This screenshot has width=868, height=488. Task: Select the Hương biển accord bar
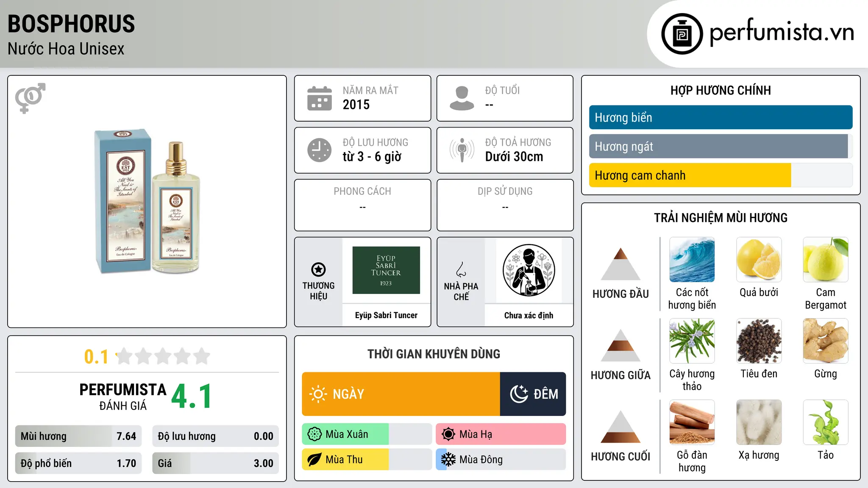point(721,117)
